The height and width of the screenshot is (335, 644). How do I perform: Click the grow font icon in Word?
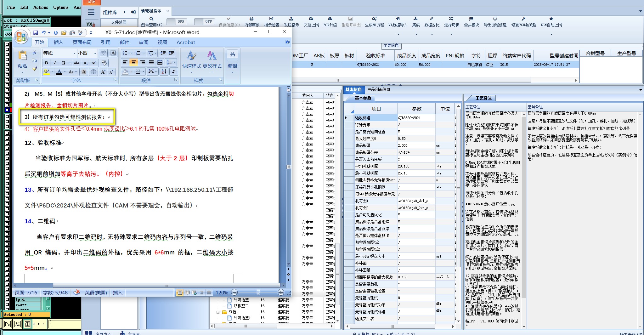click(x=103, y=72)
